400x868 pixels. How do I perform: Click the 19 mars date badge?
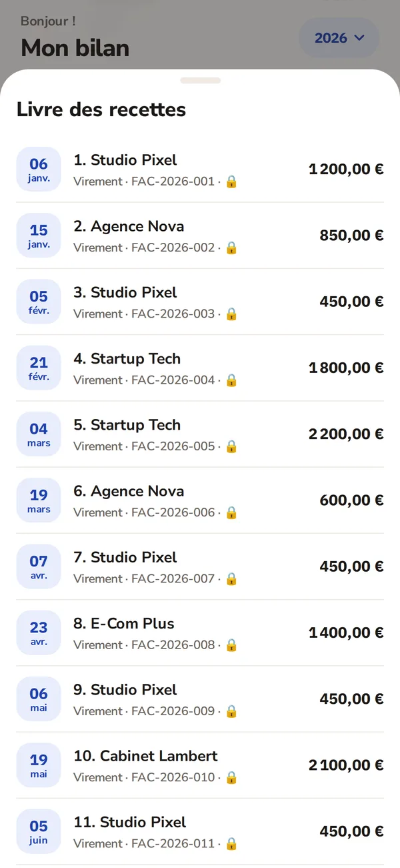click(39, 500)
